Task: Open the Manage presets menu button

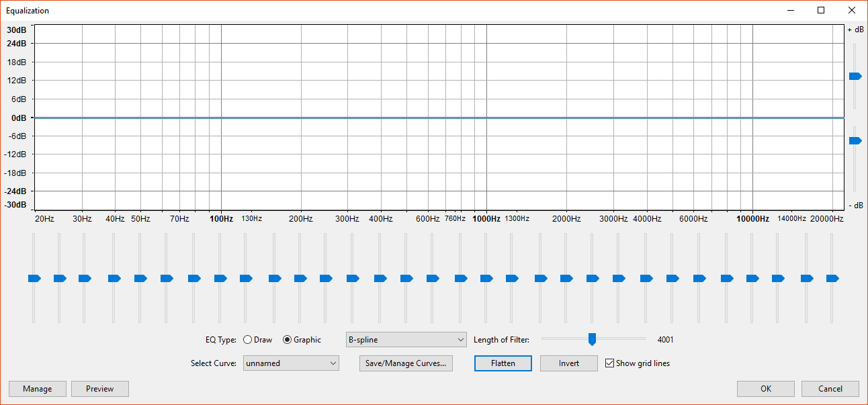Action: click(x=38, y=389)
